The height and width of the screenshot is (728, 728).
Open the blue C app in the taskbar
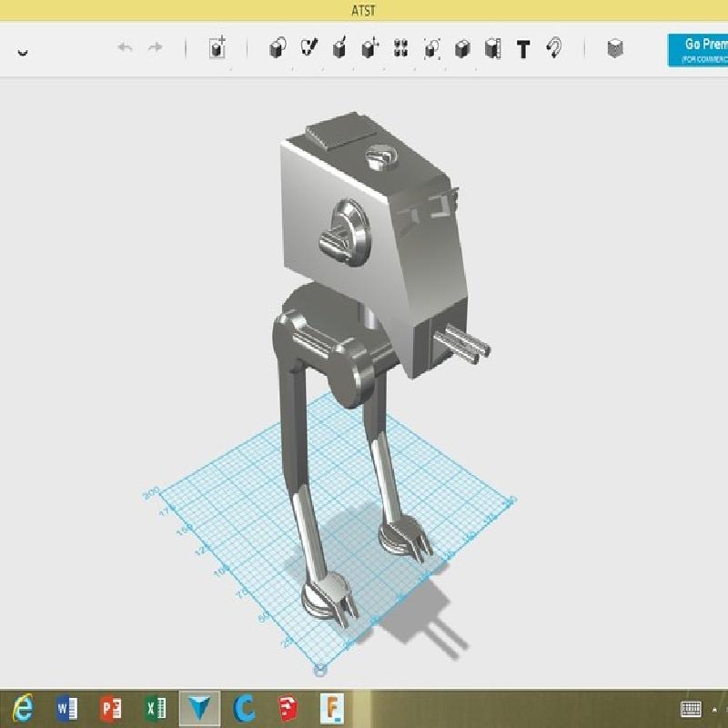pos(244,709)
